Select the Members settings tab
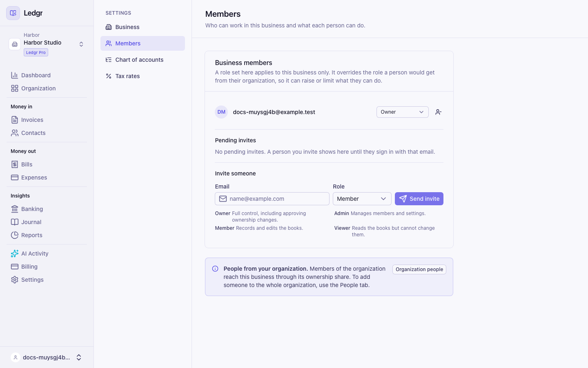Image resolution: width=588 pixels, height=368 pixels. tap(143, 43)
